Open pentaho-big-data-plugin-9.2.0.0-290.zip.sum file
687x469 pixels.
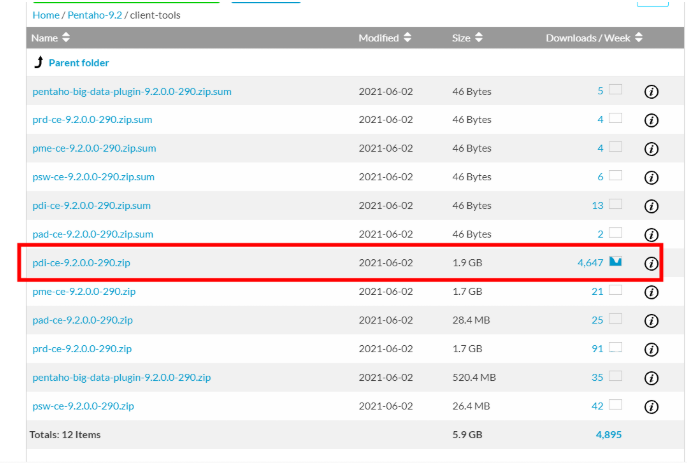coord(132,92)
